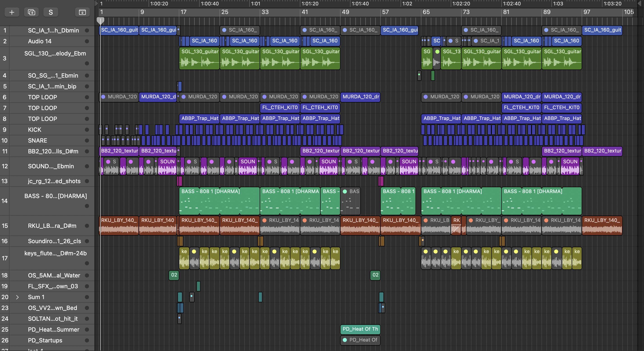
Task: Expand the Sum 1 track stack
Action: coord(17,297)
